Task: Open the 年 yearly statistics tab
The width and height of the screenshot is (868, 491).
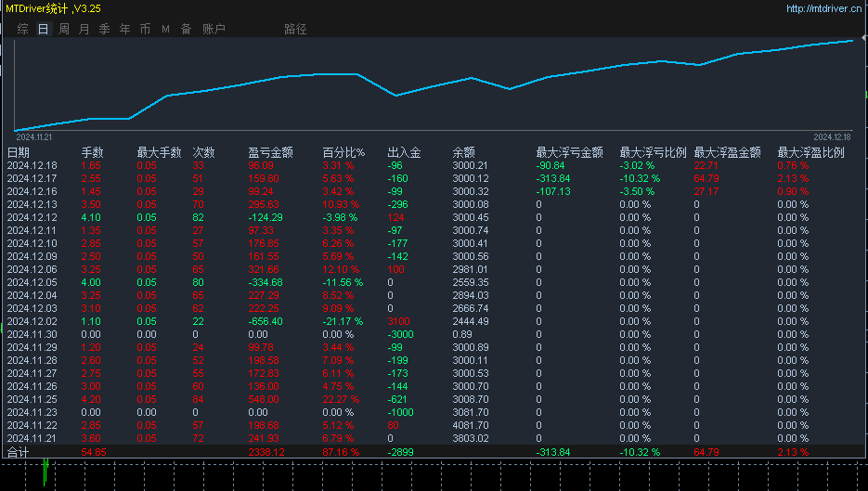Action: pos(124,29)
